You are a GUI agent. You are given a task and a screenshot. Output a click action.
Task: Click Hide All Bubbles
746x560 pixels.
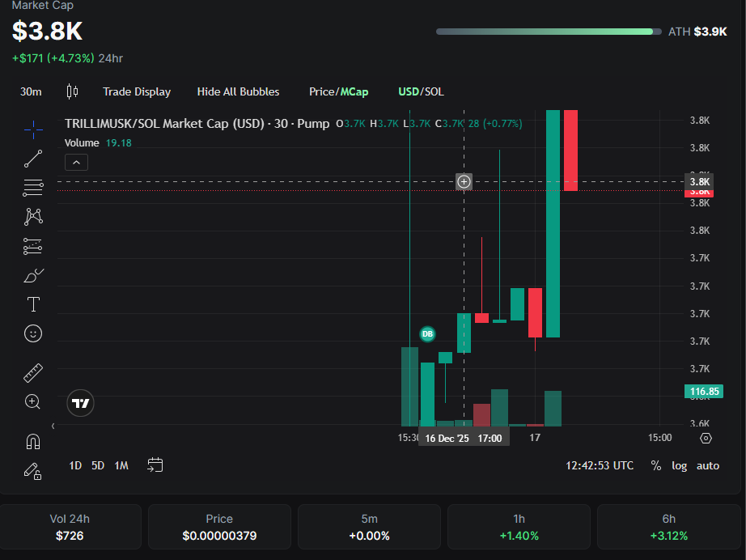pos(239,91)
